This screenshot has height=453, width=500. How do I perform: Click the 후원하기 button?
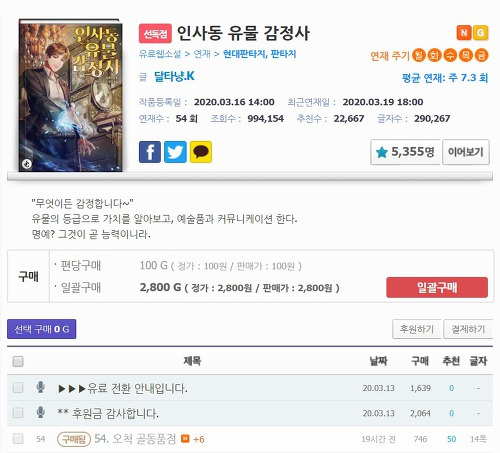[x=417, y=329]
